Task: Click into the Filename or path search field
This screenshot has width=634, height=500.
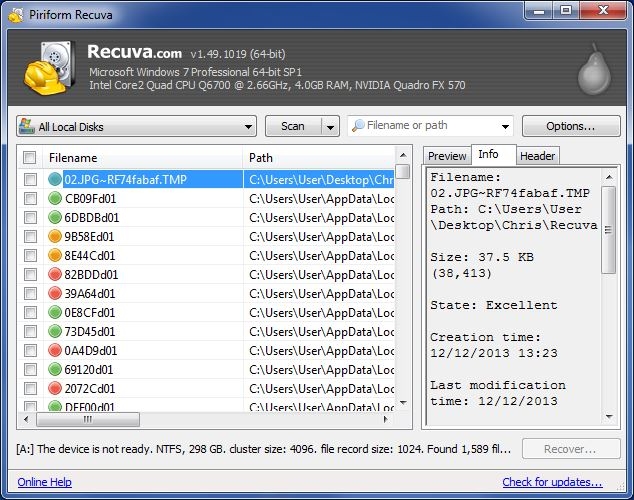Action: coord(431,126)
